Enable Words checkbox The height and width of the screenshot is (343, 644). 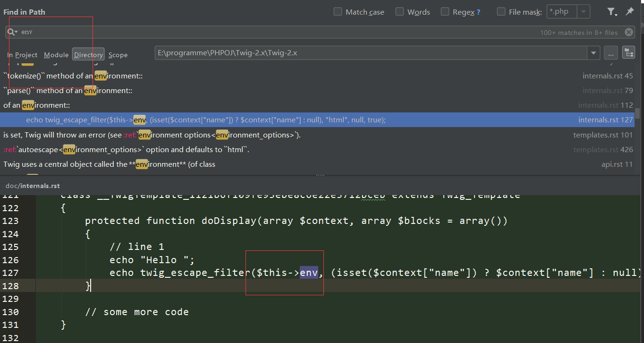(x=400, y=12)
